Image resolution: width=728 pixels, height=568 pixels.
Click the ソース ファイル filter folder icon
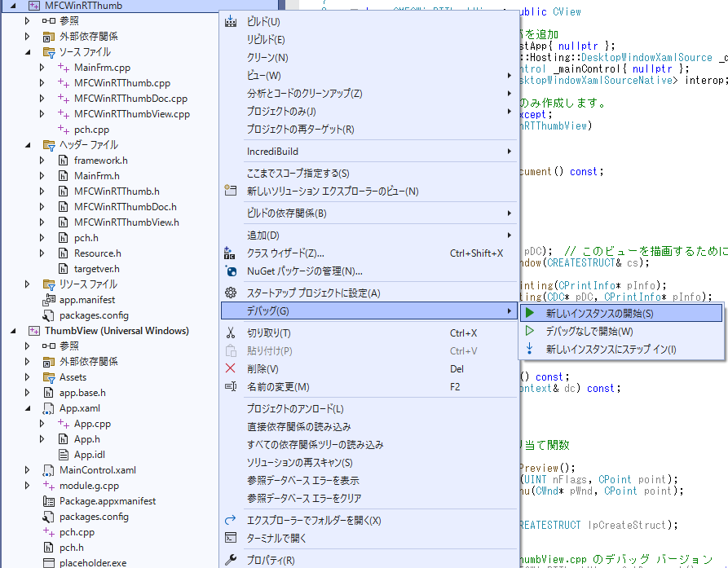49,52
